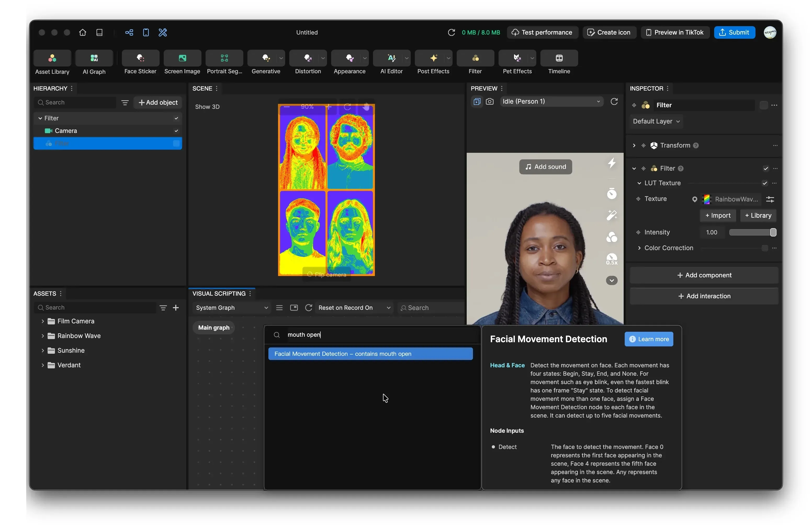Viewport: 812px width, 529px height.
Task: Add a Screen Image object
Action: click(182, 58)
